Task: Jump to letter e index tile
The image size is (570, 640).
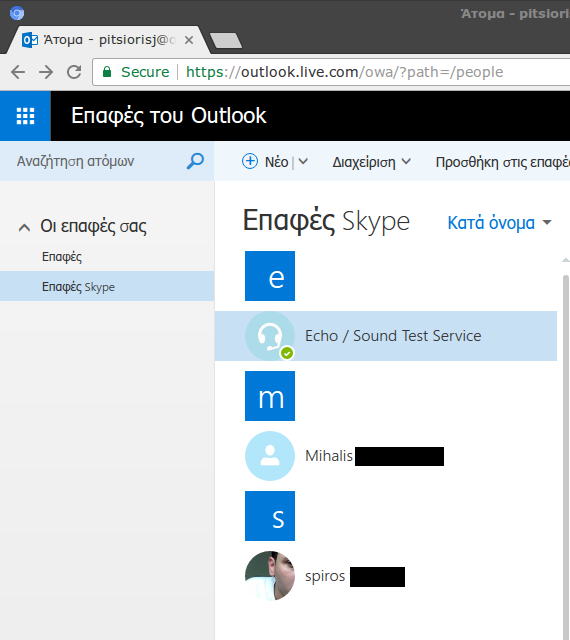Action: point(270,276)
